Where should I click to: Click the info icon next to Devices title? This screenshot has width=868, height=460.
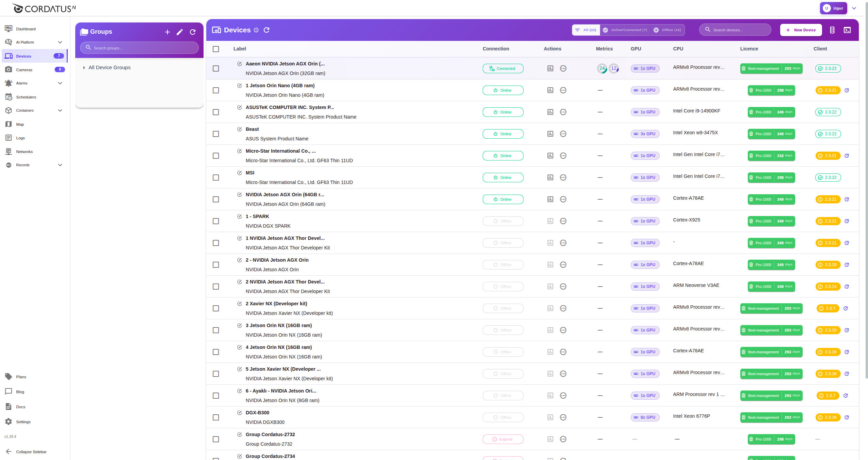[x=256, y=30]
